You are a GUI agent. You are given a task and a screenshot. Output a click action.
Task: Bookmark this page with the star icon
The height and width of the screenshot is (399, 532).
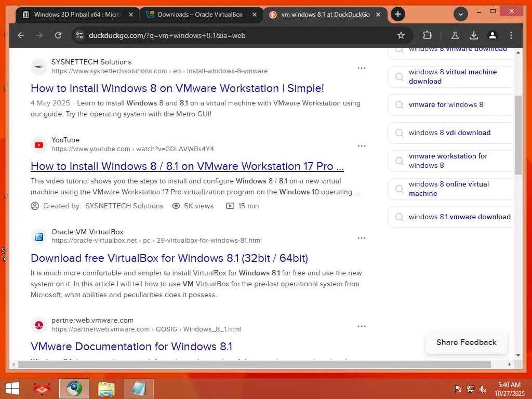401,35
